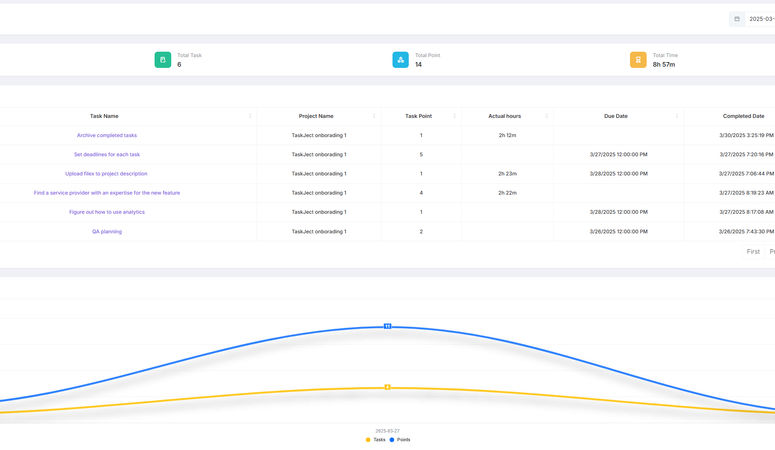Click the 2h 22m actual hours cell

pyautogui.click(x=508, y=193)
